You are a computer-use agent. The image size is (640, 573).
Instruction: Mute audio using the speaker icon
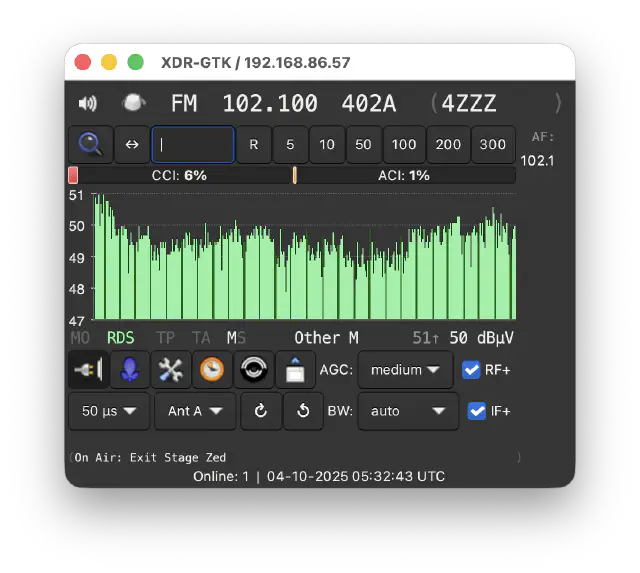coord(88,103)
